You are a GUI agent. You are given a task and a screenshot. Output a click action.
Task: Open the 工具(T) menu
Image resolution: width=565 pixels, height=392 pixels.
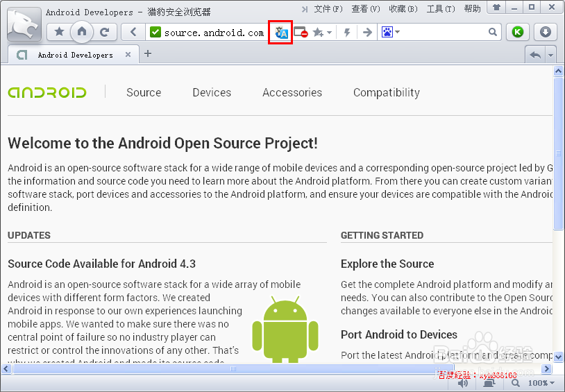pos(441,8)
